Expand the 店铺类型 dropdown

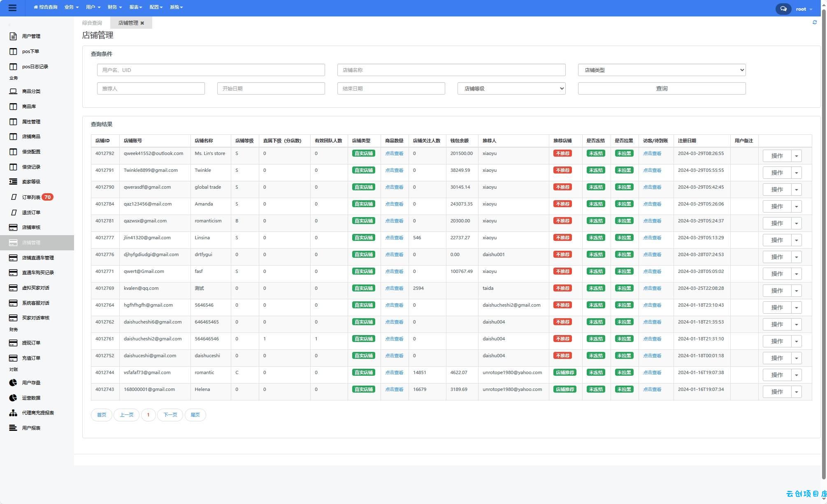tap(662, 70)
